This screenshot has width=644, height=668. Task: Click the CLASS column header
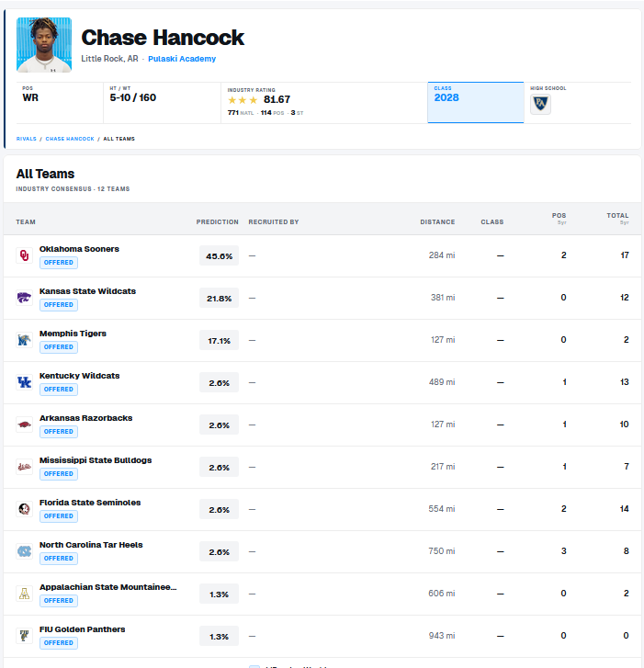[491, 222]
